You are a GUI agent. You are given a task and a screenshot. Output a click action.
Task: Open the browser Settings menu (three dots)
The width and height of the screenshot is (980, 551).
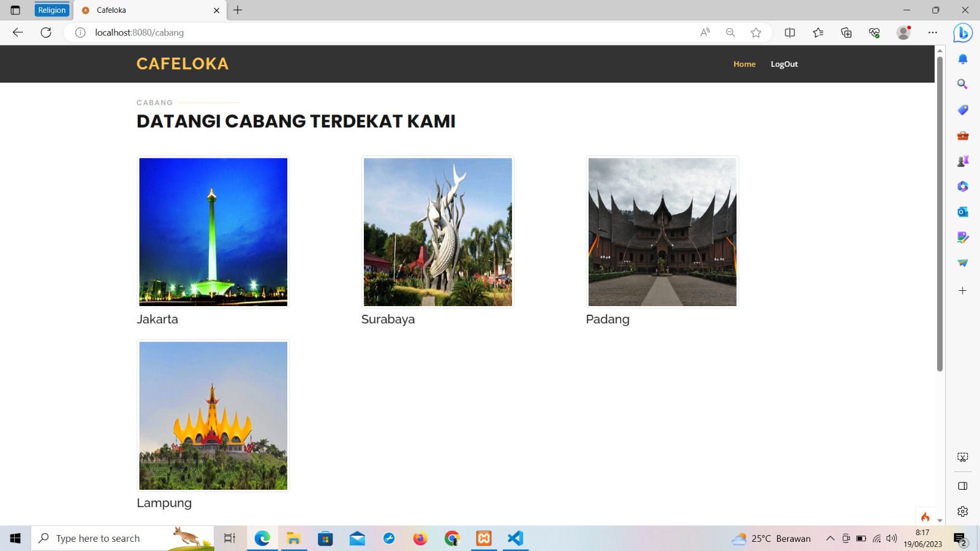[933, 32]
